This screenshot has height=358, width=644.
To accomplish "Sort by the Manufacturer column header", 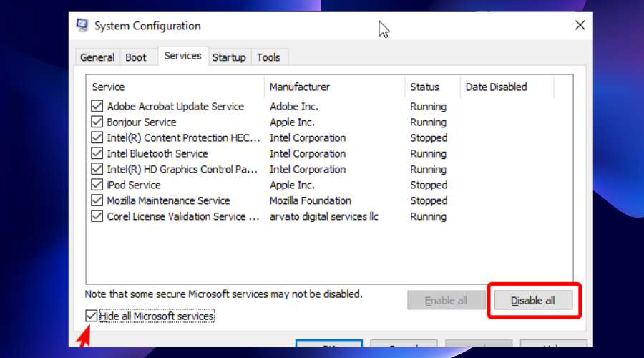I will pos(335,87).
